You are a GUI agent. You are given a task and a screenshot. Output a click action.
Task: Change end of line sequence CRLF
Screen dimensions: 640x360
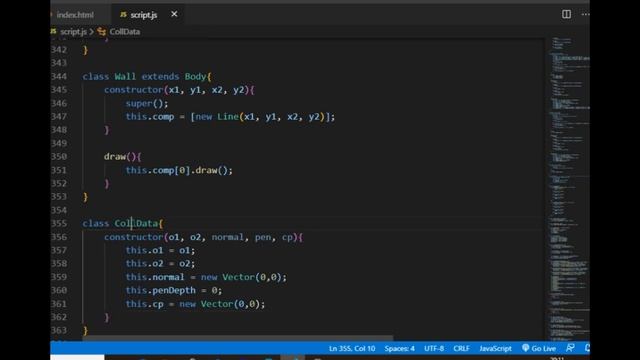point(461,348)
